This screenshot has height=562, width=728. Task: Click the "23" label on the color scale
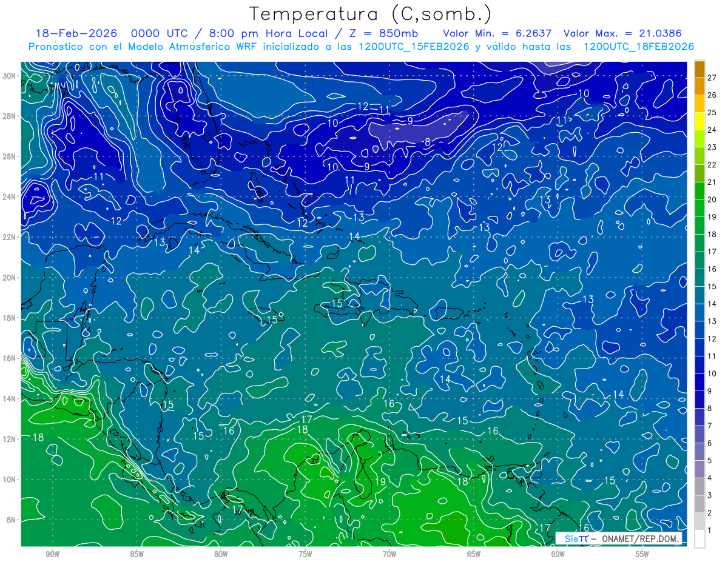tap(712, 147)
